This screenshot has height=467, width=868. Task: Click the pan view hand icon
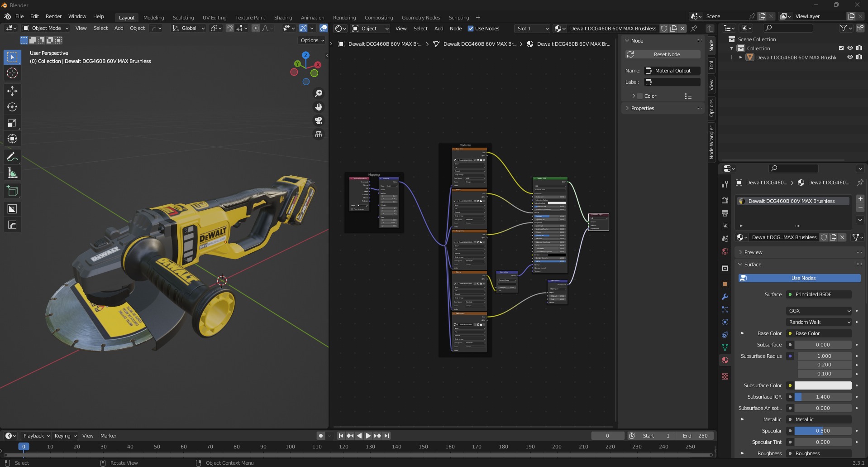(x=319, y=107)
